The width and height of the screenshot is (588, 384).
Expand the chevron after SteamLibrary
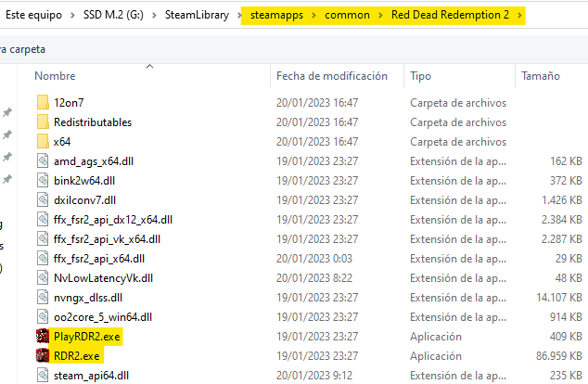pyautogui.click(x=239, y=16)
